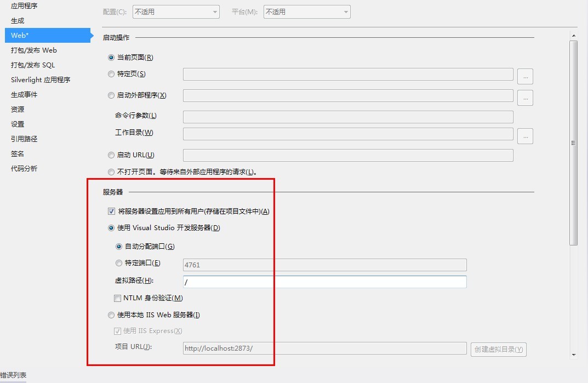Click into 工作目录 input field
Viewport: 588px width, 383px height.
coord(348,134)
